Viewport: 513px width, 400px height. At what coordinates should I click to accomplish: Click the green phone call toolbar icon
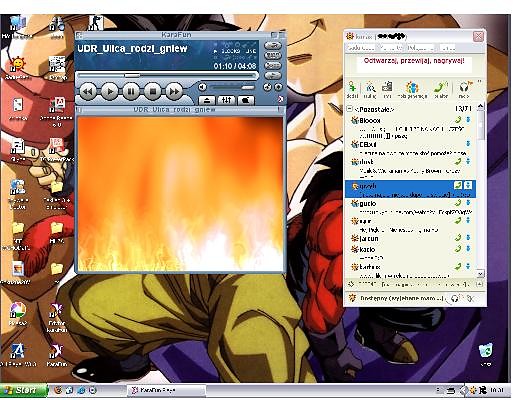pos(441,89)
